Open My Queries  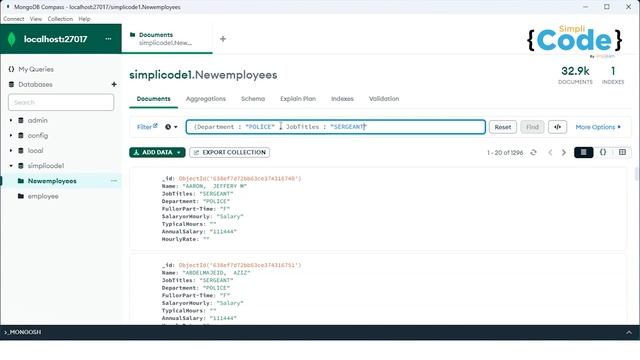click(36, 69)
